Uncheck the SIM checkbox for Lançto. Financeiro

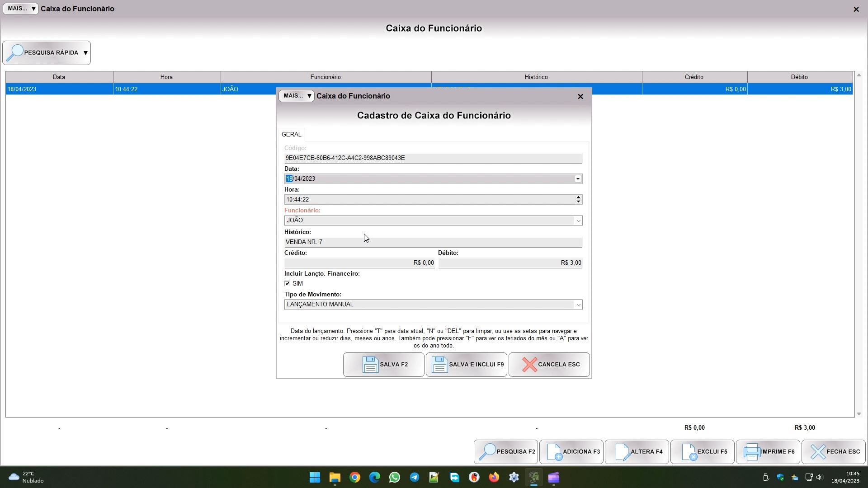tap(287, 283)
